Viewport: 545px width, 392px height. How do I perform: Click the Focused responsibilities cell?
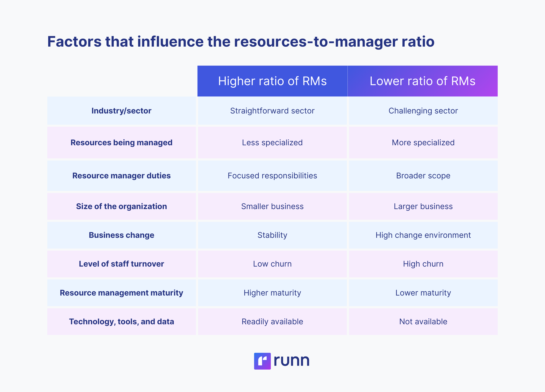click(x=272, y=176)
